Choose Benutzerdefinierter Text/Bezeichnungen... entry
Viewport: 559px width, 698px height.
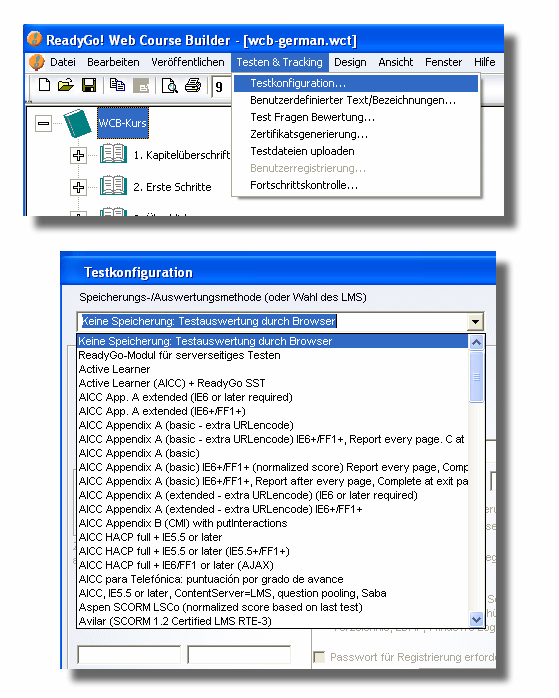356,100
